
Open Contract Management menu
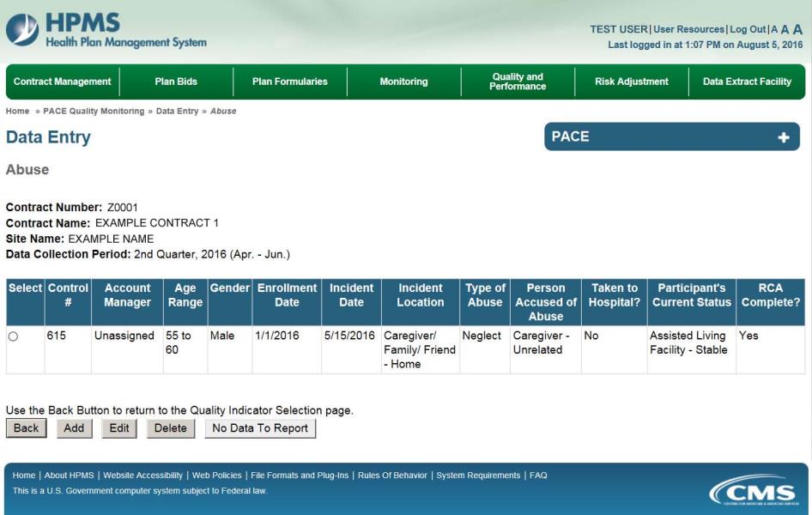click(62, 82)
